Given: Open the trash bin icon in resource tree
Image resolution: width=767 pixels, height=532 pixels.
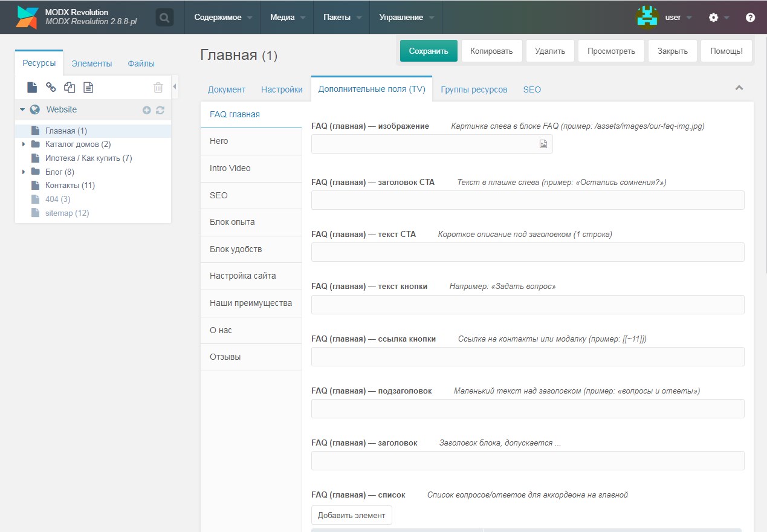Looking at the screenshot, I should 158,88.
